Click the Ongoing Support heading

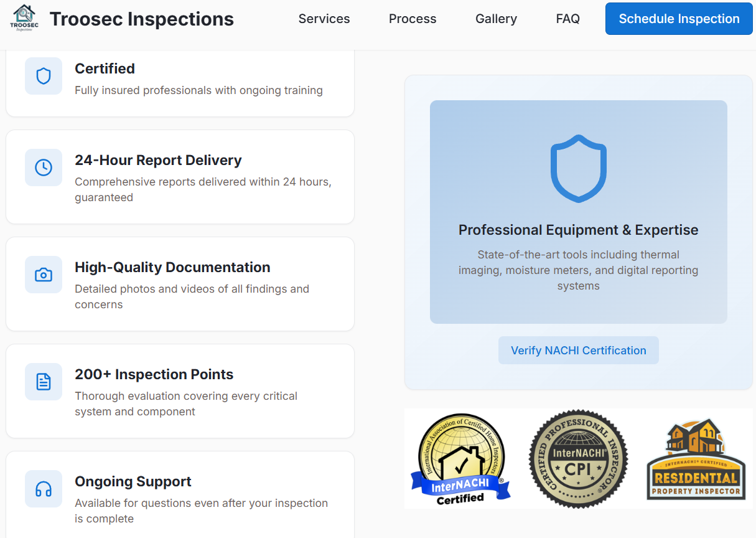pyautogui.click(x=133, y=481)
